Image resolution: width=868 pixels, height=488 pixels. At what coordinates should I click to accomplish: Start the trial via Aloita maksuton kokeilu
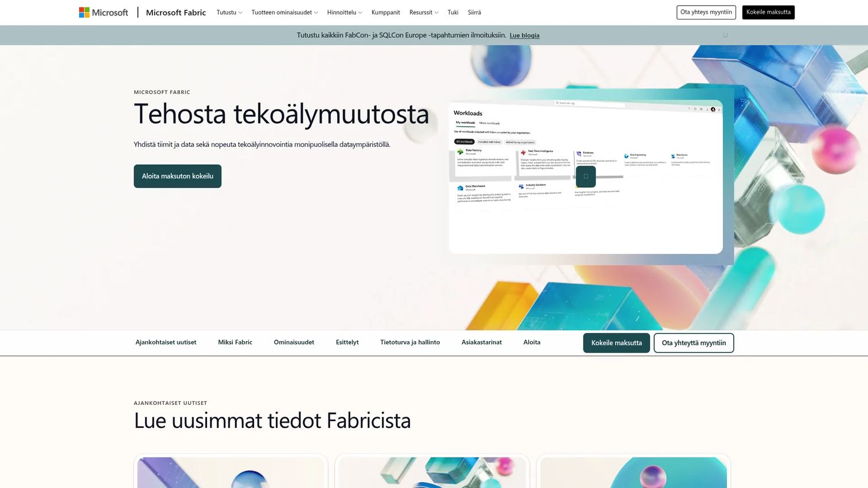coord(178,176)
